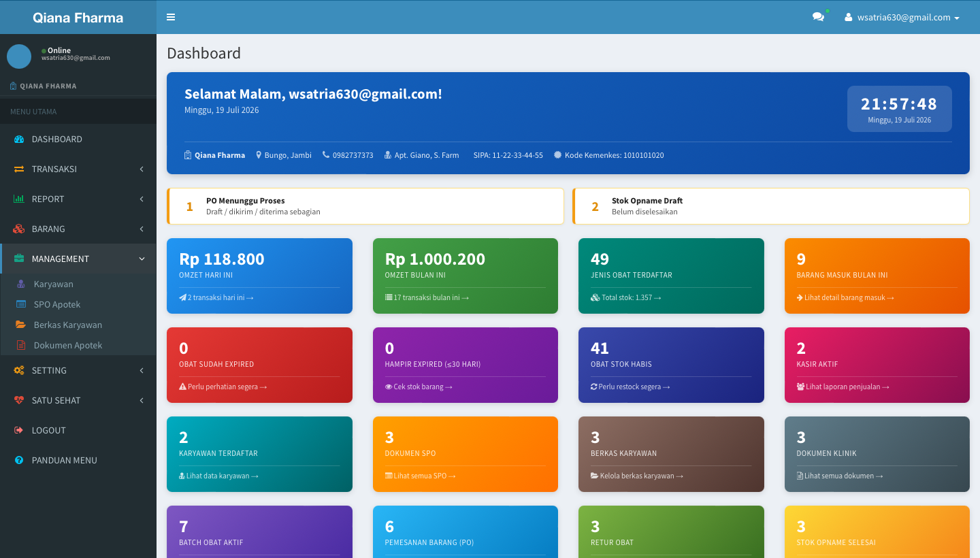The image size is (980, 558).
Task: Click the paper plane icon in Omzet Hari Ini card
Action: coord(182,297)
